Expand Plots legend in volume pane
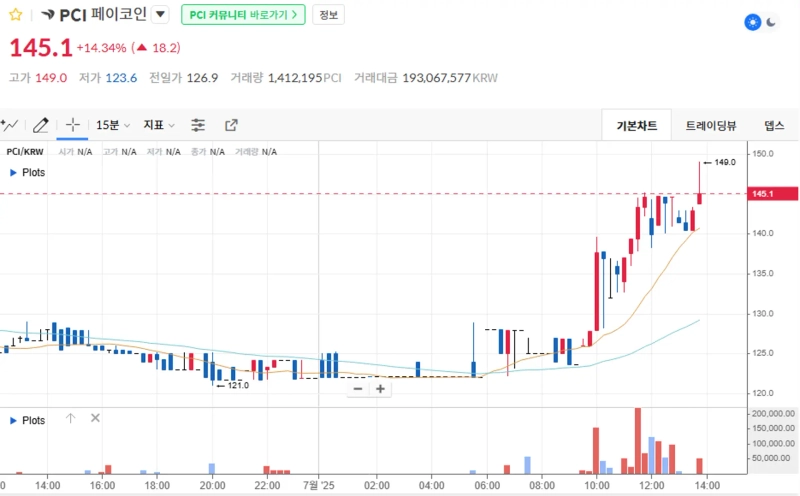800x496 pixels. [13, 420]
